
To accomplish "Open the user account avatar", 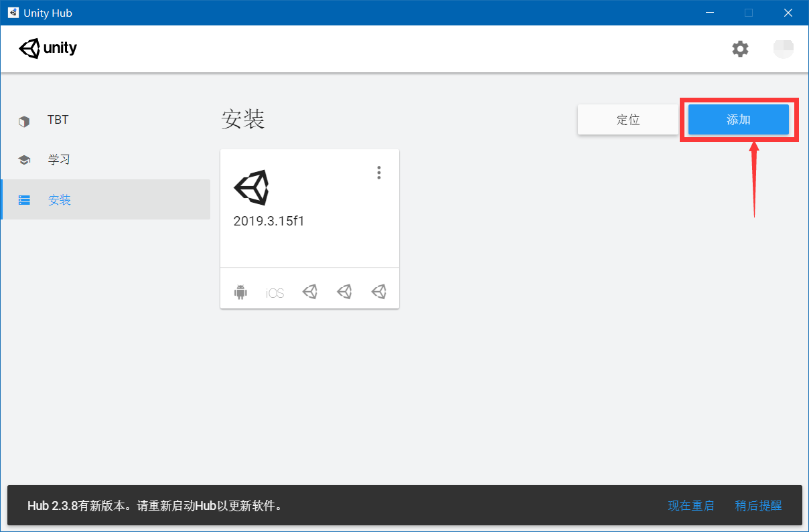I will 784,49.
